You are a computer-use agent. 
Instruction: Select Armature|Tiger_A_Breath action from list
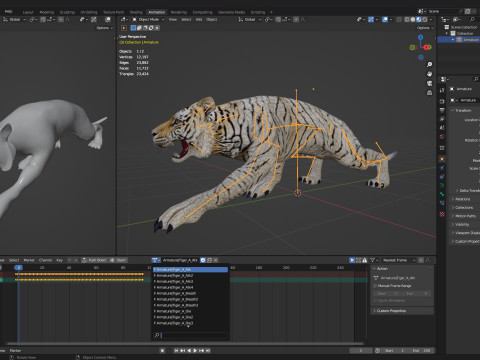coord(190,293)
